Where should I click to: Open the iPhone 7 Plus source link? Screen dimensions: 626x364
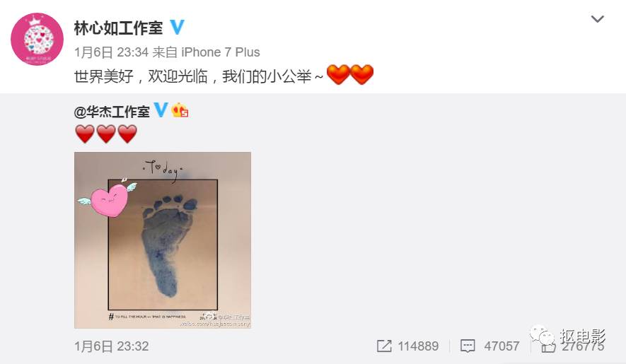(x=221, y=52)
